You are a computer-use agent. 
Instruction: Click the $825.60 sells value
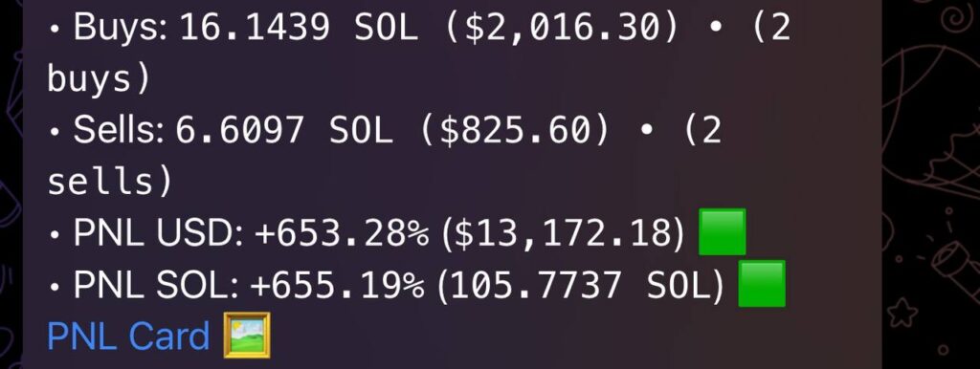point(515,131)
